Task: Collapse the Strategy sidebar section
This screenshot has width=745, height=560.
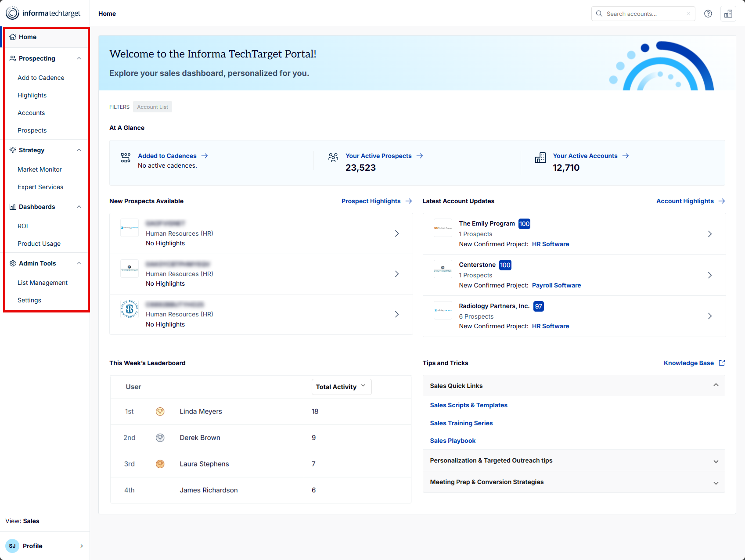Action: pyautogui.click(x=79, y=150)
